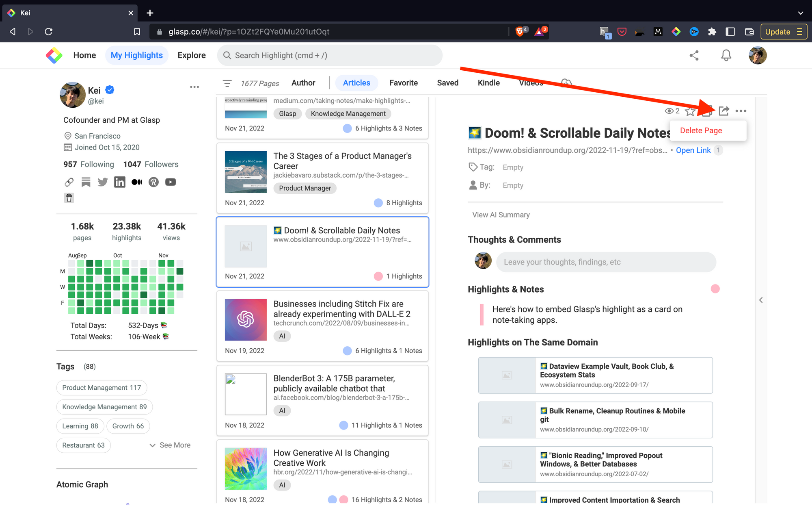
Task: Click the Search Highlight field
Action: tap(330, 55)
